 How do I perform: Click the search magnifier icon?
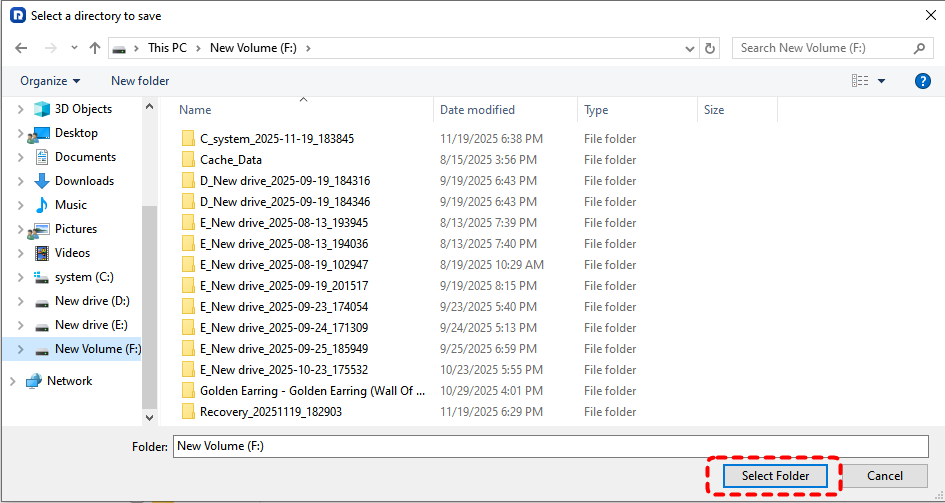click(919, 48)
